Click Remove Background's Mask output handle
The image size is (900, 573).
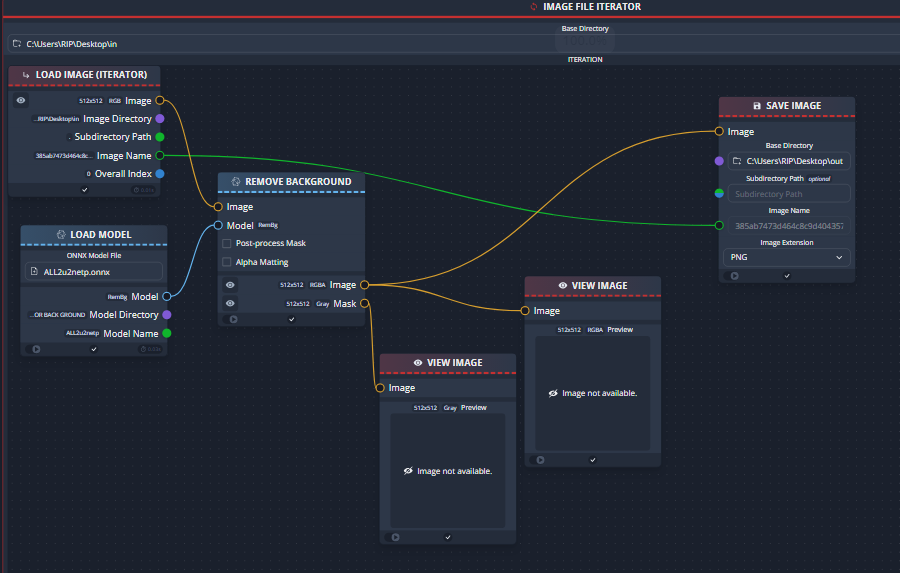364,303
